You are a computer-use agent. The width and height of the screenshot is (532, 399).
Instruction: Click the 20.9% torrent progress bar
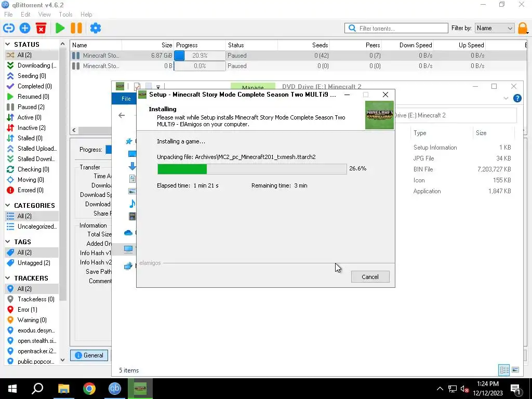pyautogui.click(x=199, y=56)
